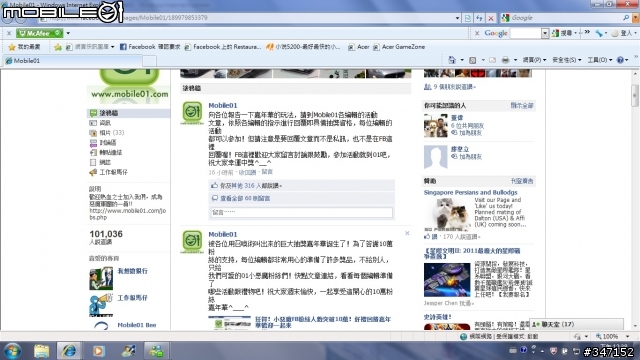The width and height of the screenshot is (640, 360).
Task: Click Singapore Persians and Bulldogs ad link
Action: (470, 192)
